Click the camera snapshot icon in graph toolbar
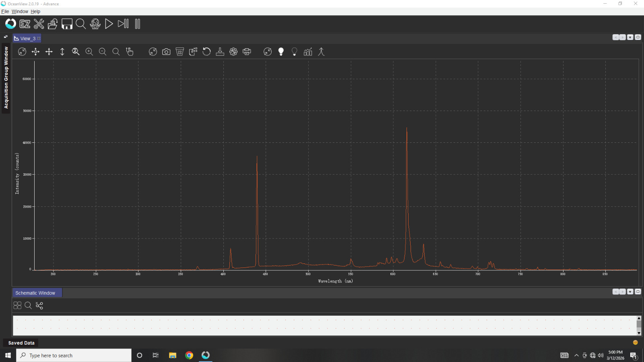Image resolution: width=644 pixels, height=362 pixels. [166, 52]
